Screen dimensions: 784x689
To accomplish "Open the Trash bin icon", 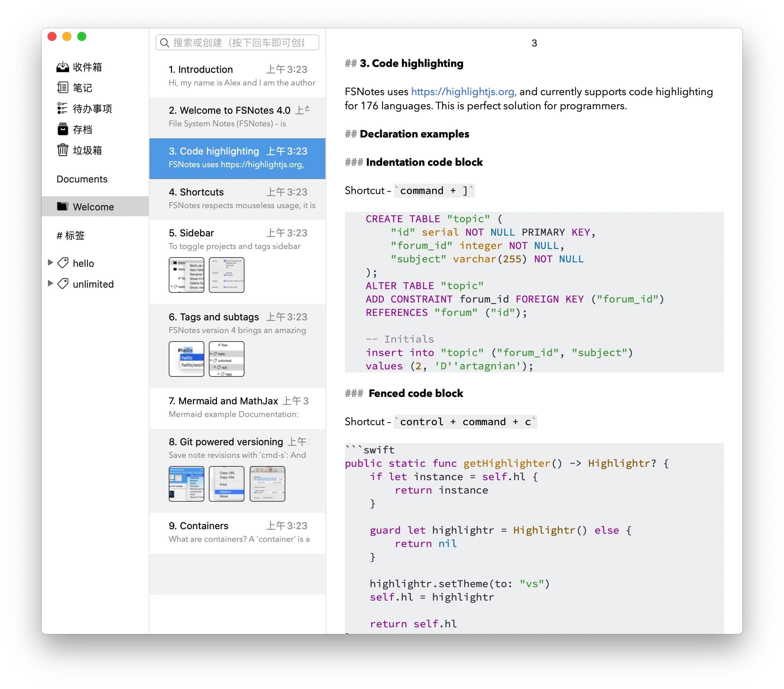I will coord(62,150).
